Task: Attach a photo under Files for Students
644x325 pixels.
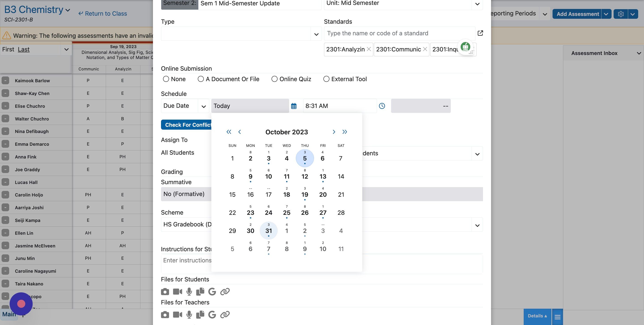Action: tap(165, 291)
